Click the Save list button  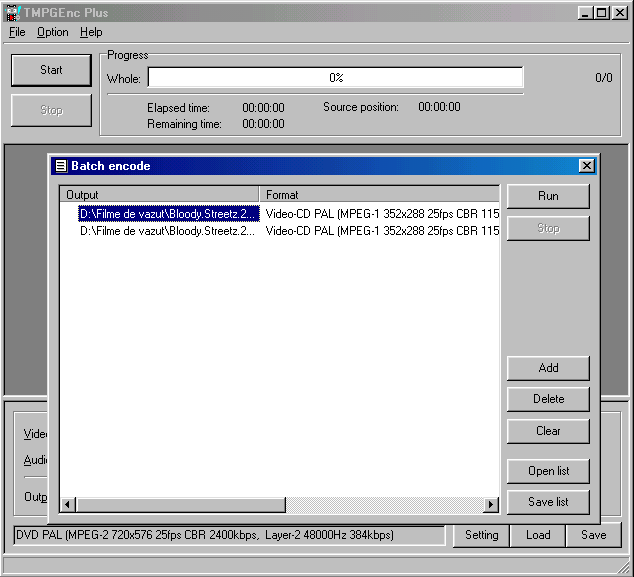[x=548, y=502]
